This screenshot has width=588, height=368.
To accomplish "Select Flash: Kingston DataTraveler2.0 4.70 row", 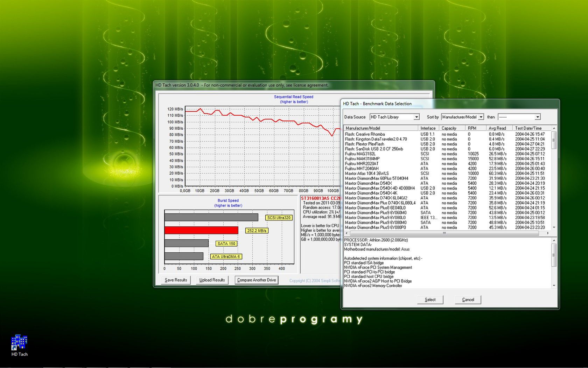I will click(447, 139).
